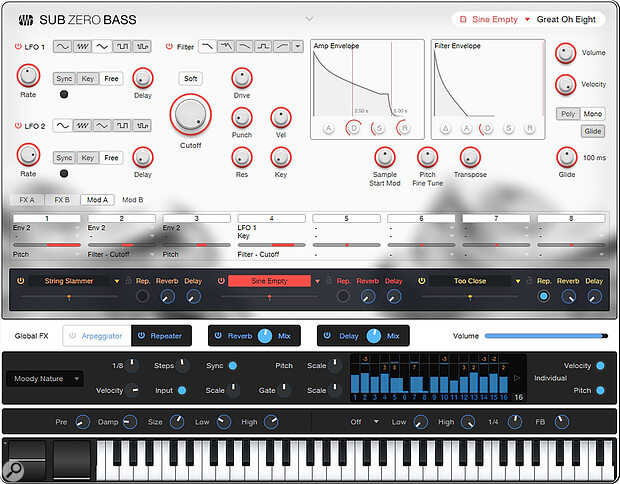Toggle the Filter power button

click(169, 46)
